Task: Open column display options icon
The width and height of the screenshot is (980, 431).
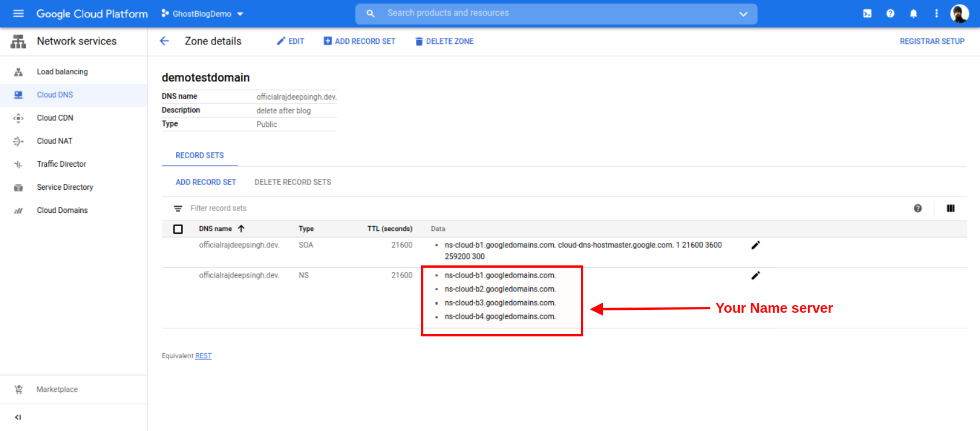Action: pos(951,208)
